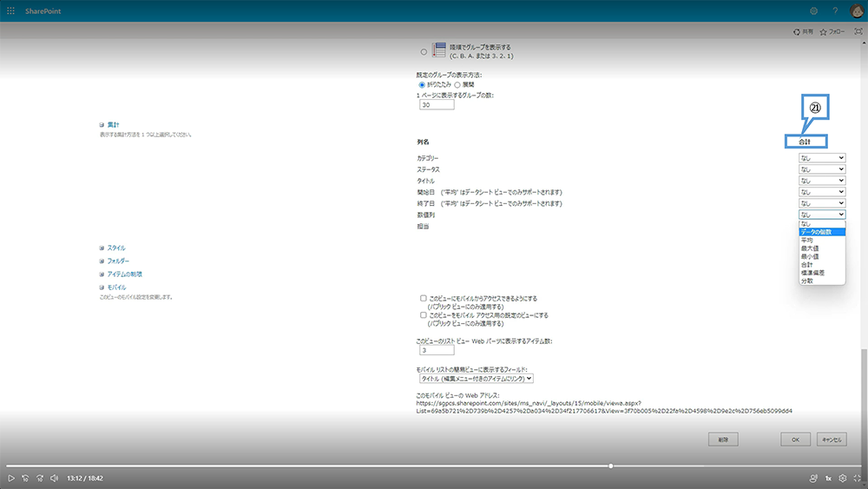
Task: Open the help question mark icon
Action: click(x=835, y=11)
